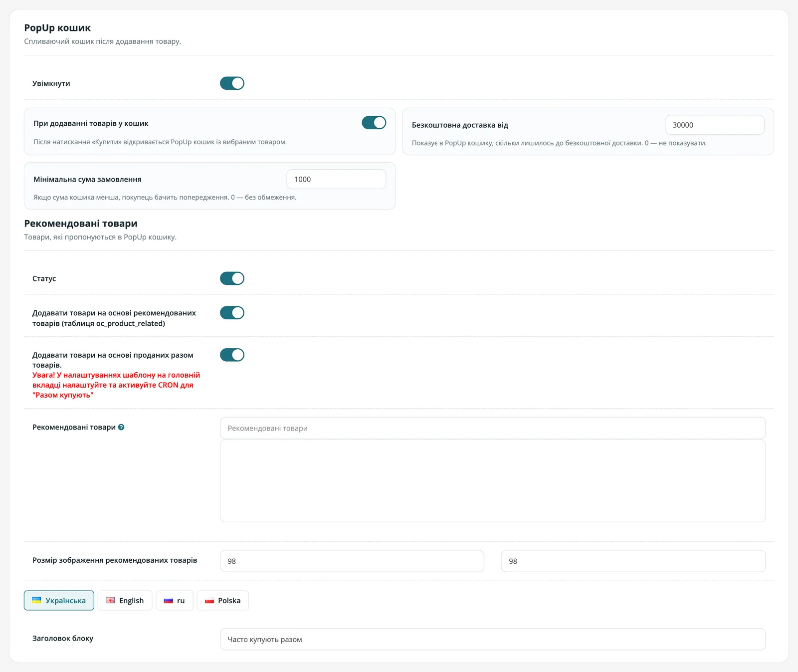Click the Спливаючий кошик після додавання description
798x672 pixels.
(102, 41)
